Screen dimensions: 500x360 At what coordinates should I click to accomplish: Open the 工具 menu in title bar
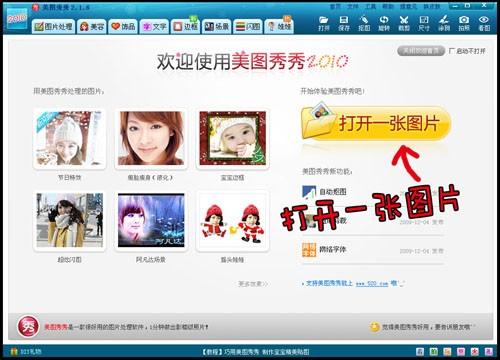click(370, 7)
